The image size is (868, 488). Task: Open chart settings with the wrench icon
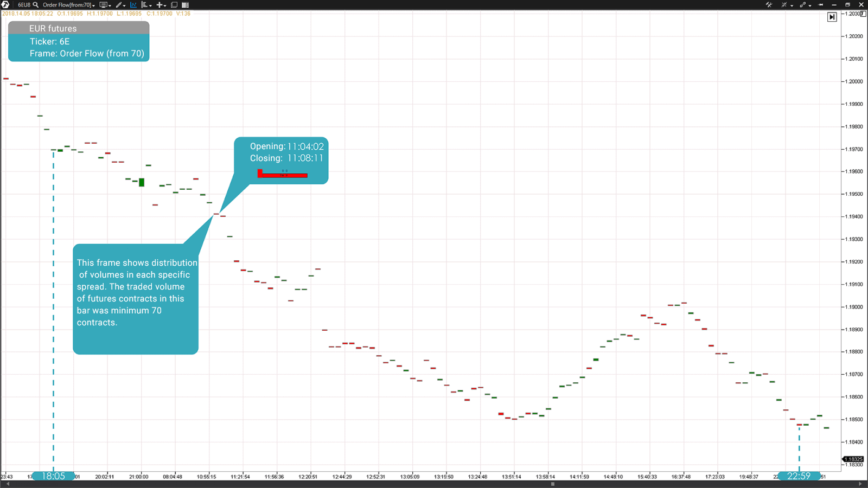(769, 5)
